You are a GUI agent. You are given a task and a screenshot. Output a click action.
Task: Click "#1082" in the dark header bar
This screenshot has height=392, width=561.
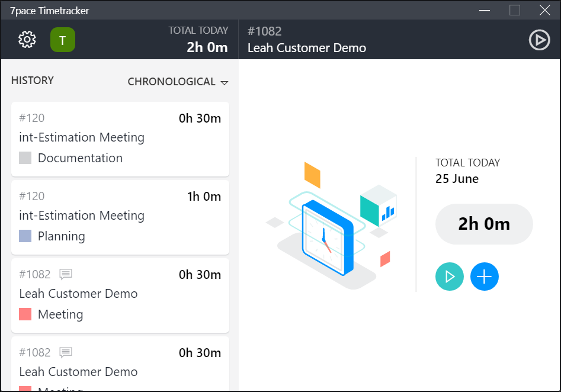[x=264, y=31]
